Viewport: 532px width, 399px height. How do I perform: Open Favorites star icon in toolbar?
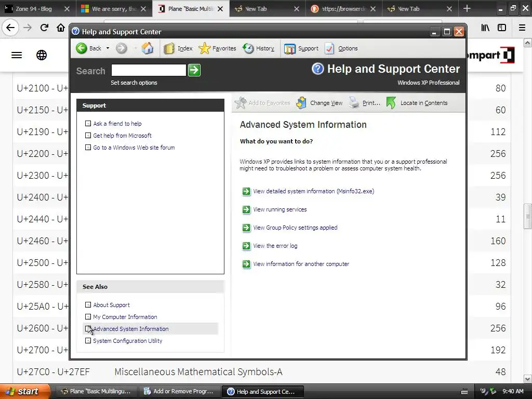point(204,48)
